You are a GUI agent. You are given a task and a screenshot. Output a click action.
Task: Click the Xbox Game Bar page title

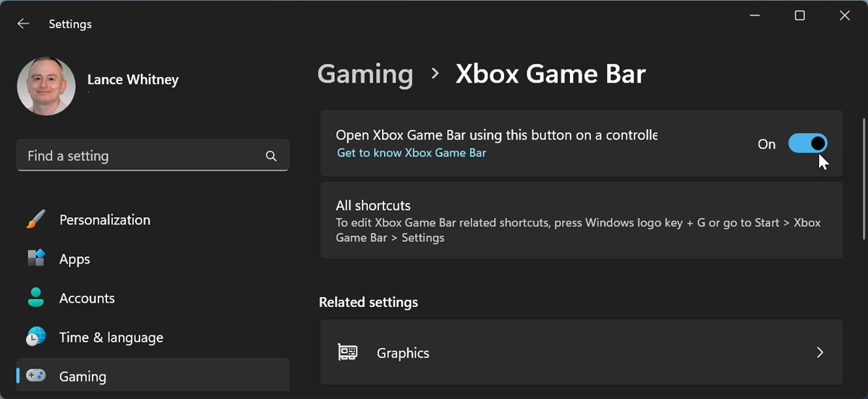point(550,74)
